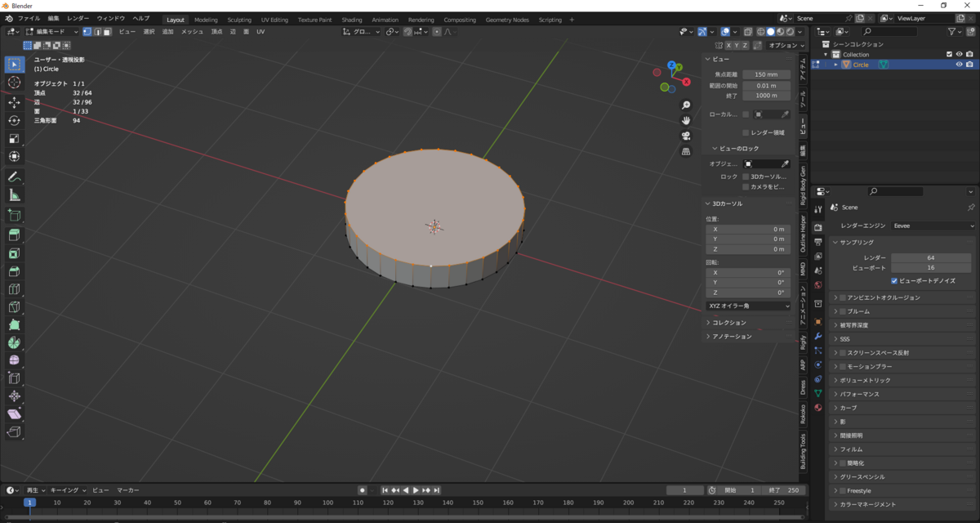980x523 pixels.
Task: Select the Transform tool
Action: click(14, 156)
